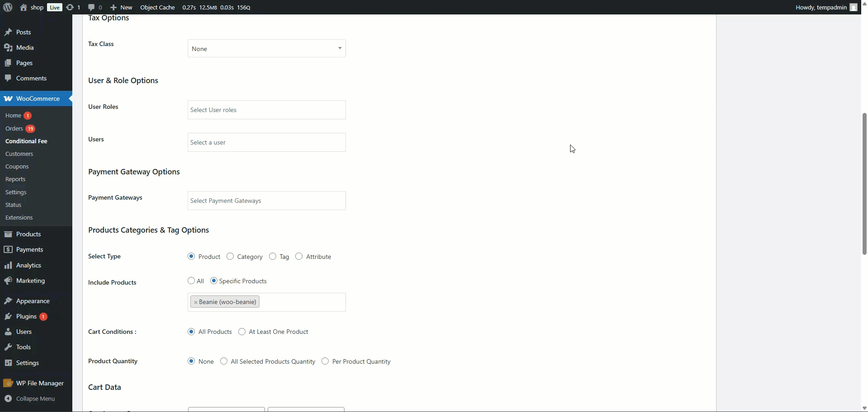Screen dimensions: 868x412
Task: Open Object Cache in admin bar
Action: click(x=157, y=7)
